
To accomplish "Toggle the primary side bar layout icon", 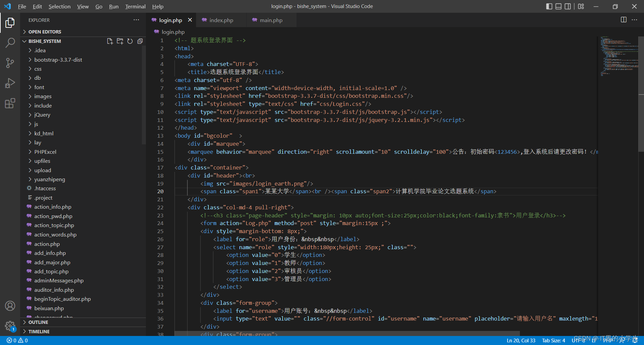I will [x=549, y=6].
